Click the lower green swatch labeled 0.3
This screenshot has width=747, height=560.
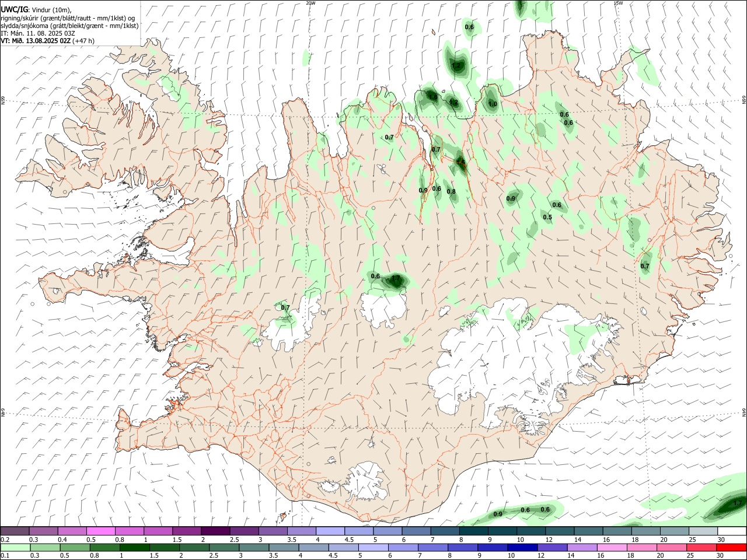(x=45, y=547)
